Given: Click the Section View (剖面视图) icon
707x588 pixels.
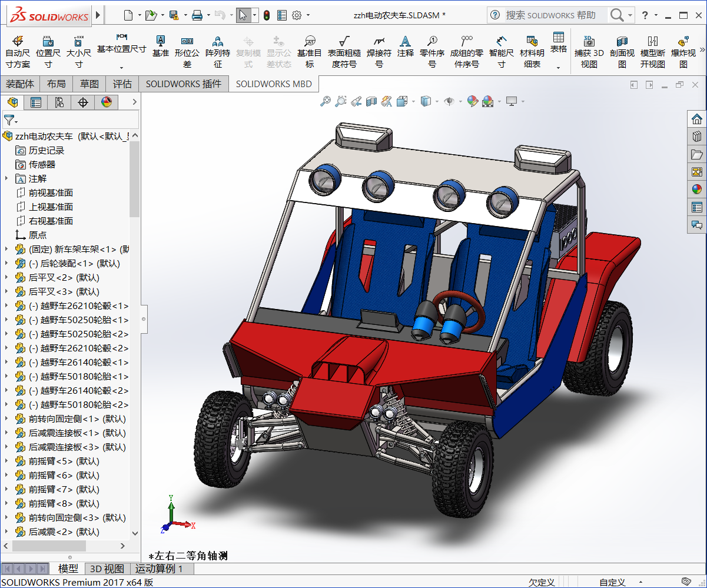Looking at the screenshot, I should click(x=622, y=50).
